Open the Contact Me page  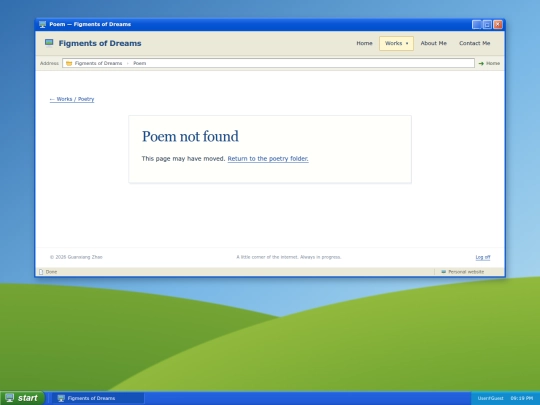(475, 43)
